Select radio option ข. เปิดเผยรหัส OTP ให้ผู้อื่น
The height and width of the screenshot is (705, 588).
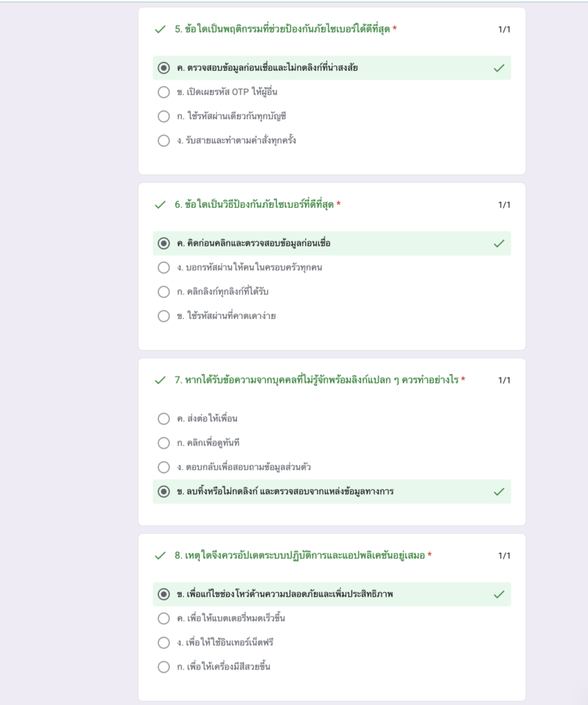coord(164,92)
